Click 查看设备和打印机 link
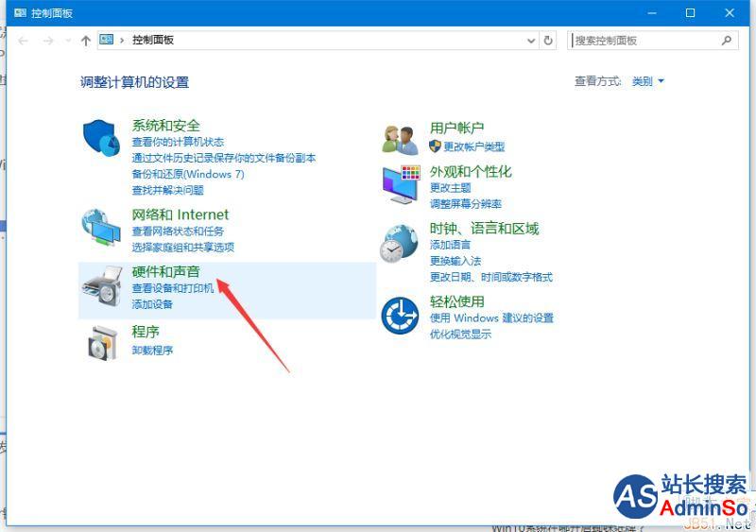Viewport: 756px width, 532px height. (173, 288)
